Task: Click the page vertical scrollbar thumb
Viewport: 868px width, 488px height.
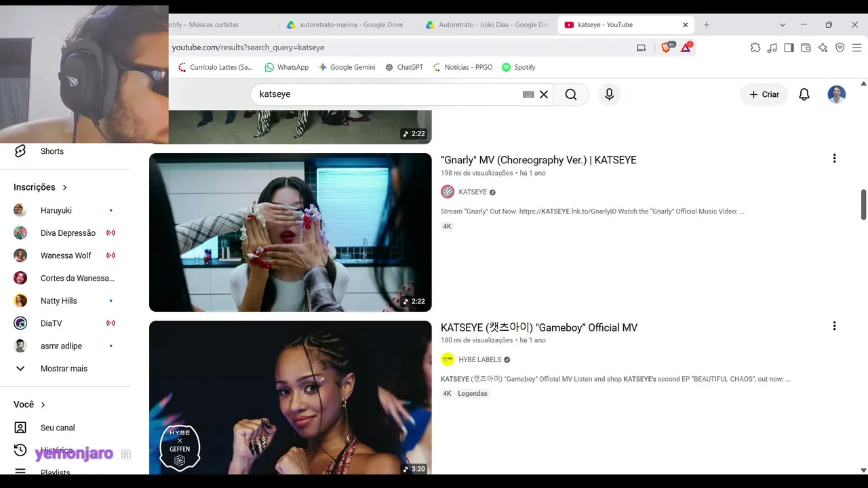Action: tap(863, 204)
